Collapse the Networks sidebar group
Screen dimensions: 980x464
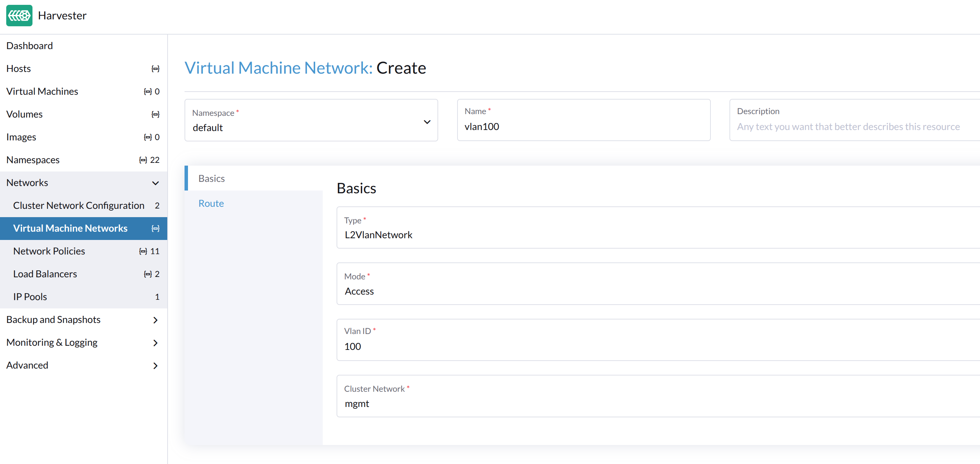tap(155, 183)
